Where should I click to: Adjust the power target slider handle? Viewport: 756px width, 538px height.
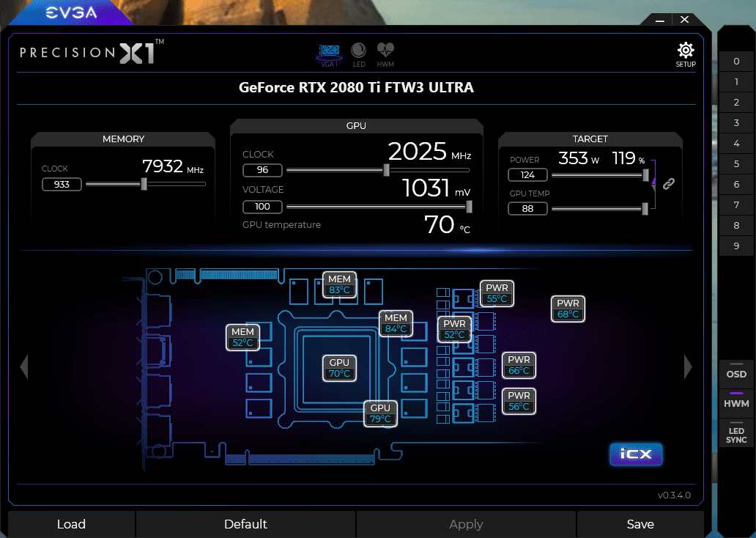(645, 175)
